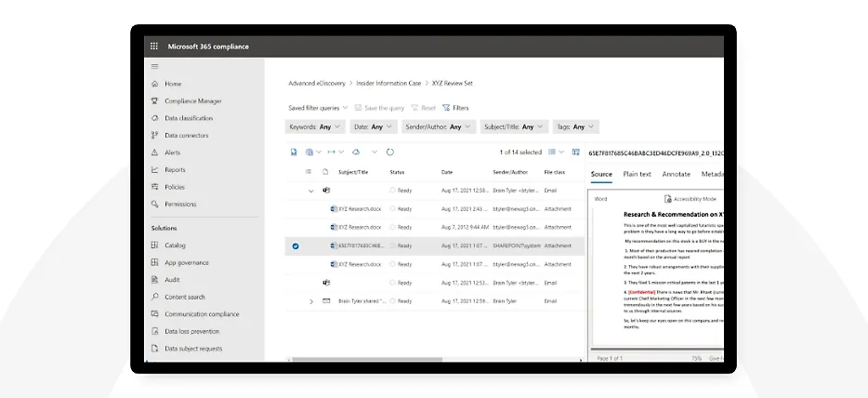Go to Advanced eDiscovery breadcrumb
The width and height of the screenshot is (868, 398).
[x=317, y=83]
